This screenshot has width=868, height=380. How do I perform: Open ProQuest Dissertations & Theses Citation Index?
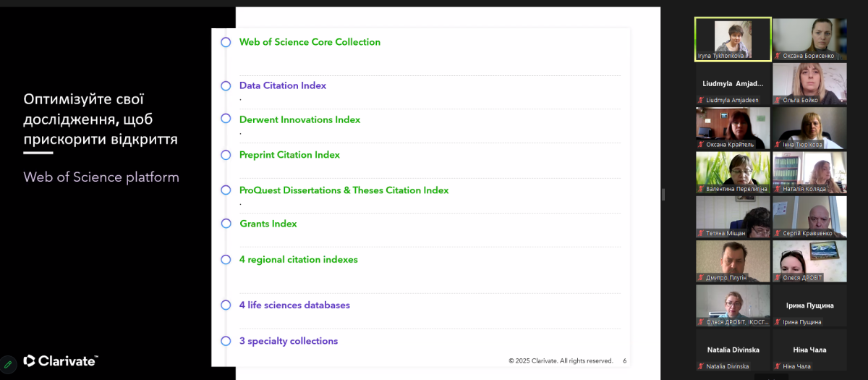pos(344,190)
